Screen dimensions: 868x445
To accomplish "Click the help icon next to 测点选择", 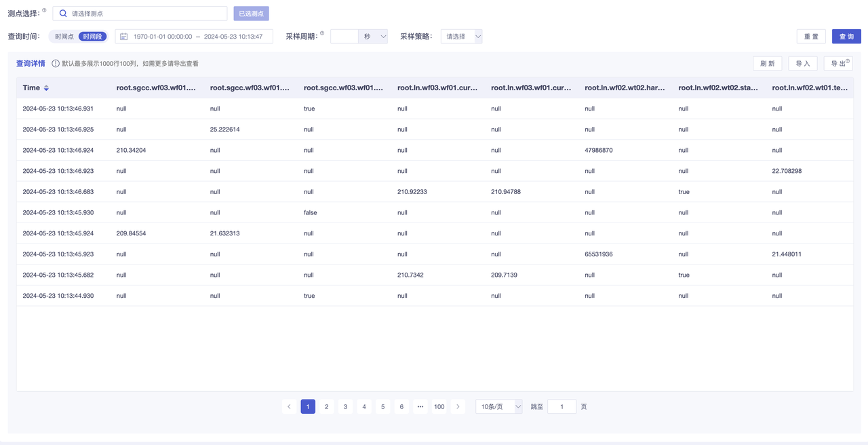I will click(45, 11).
